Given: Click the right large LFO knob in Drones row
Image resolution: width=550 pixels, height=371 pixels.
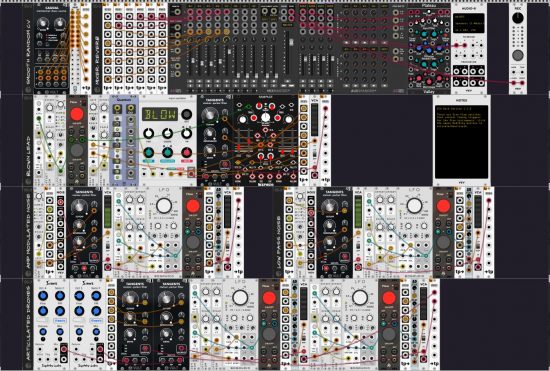Looking at the screenshot, I should pyautogui.click(x=360, y=298).
